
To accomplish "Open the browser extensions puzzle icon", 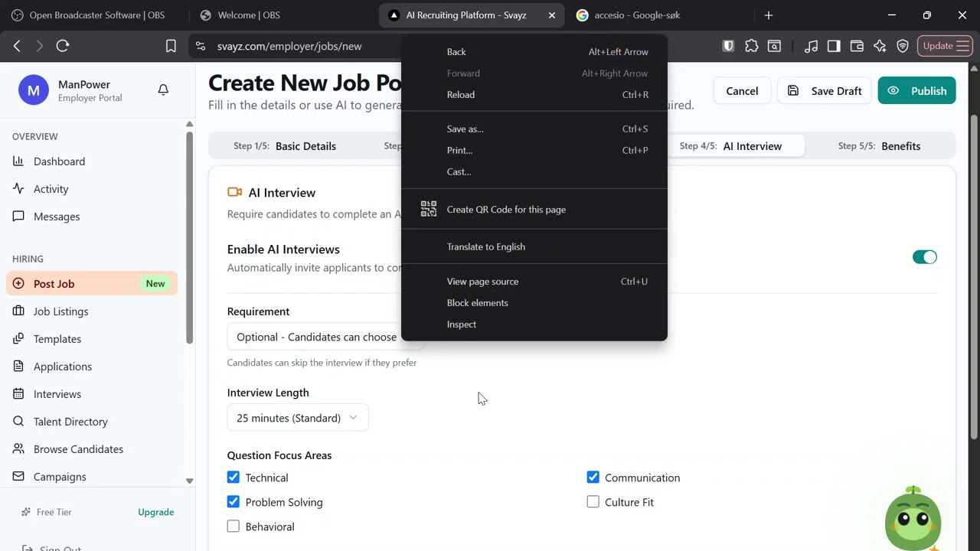I will point(751,46).
